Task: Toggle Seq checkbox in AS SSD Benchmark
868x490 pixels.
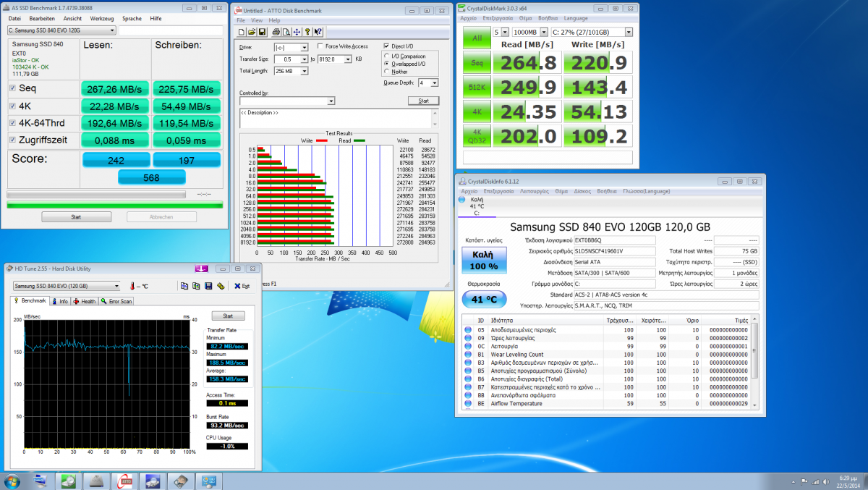Action: pos(12,88)
